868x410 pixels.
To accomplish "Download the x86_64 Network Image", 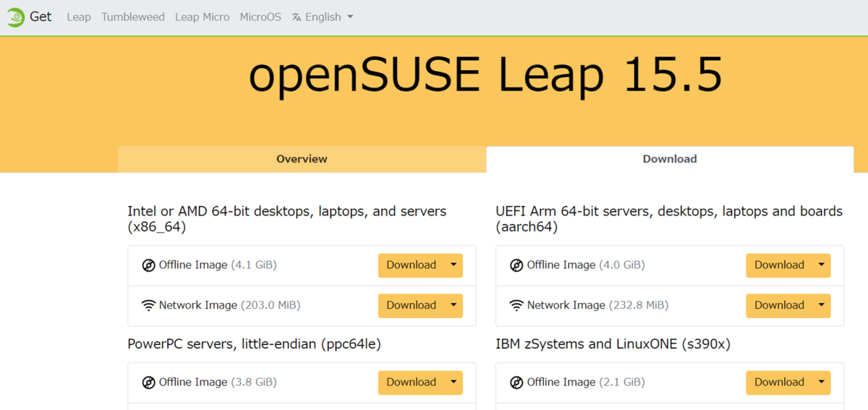I will tap(411, 305).
